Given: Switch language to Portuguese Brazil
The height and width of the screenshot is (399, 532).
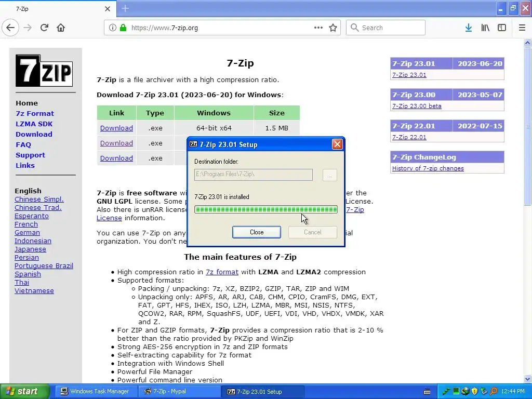Looking at the screenshot, I should pos(44,265).
